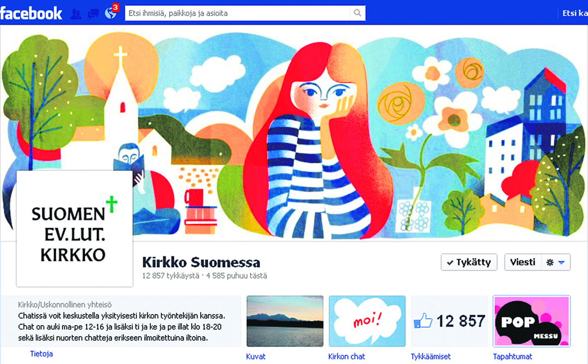
Task: Open the friend requests icon
Action: (76, 13)
